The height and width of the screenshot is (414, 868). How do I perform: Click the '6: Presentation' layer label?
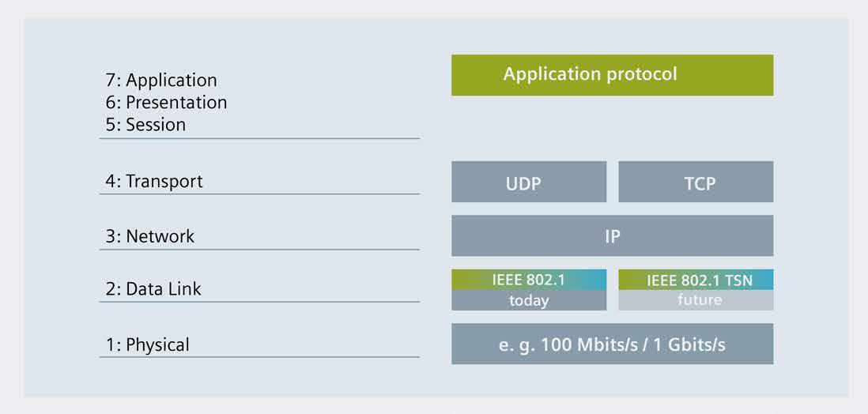click(x=166, y=103)
